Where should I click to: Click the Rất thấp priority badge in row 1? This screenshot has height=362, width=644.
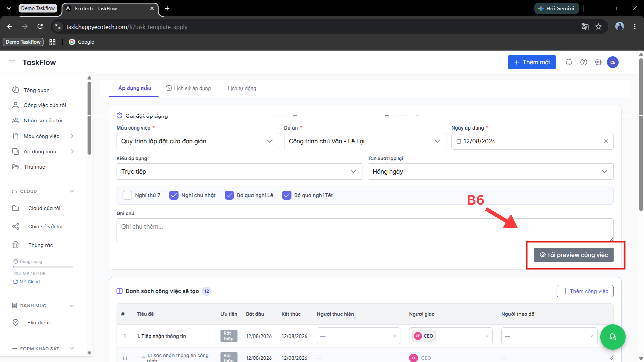pos(229,336)
